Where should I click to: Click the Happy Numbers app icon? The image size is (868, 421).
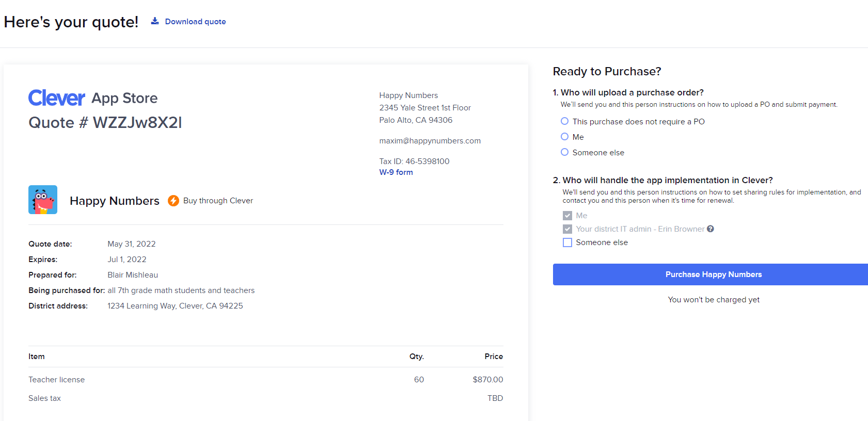point(43,200)
